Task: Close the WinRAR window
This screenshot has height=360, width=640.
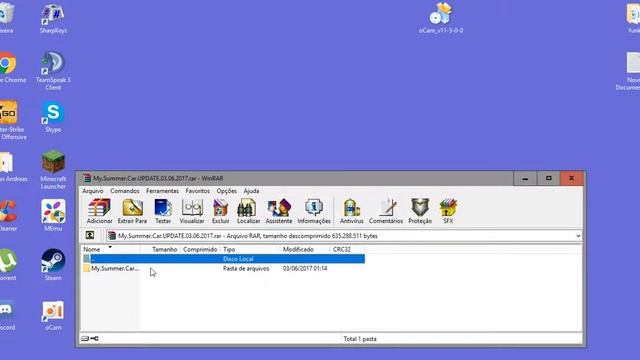Action: coord(571,178)
